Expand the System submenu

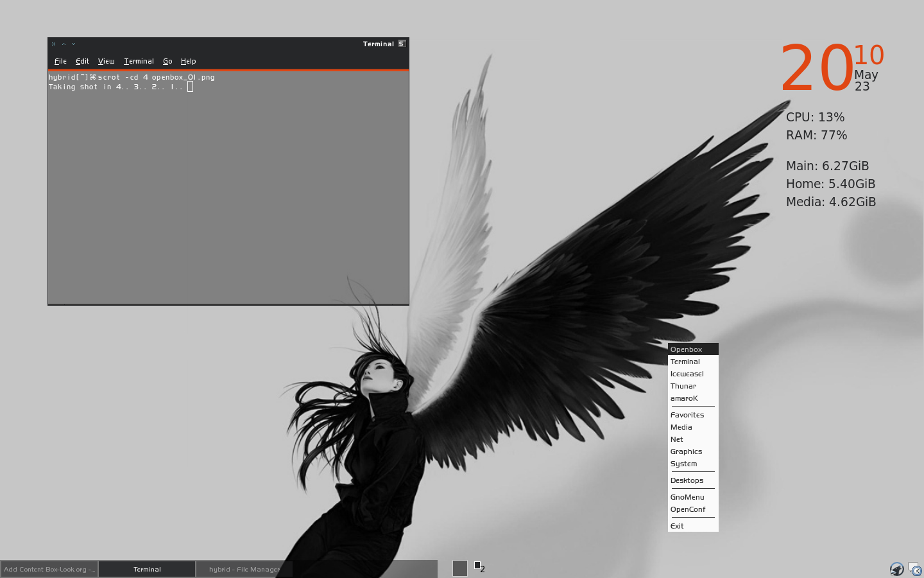tap(693, 464)
